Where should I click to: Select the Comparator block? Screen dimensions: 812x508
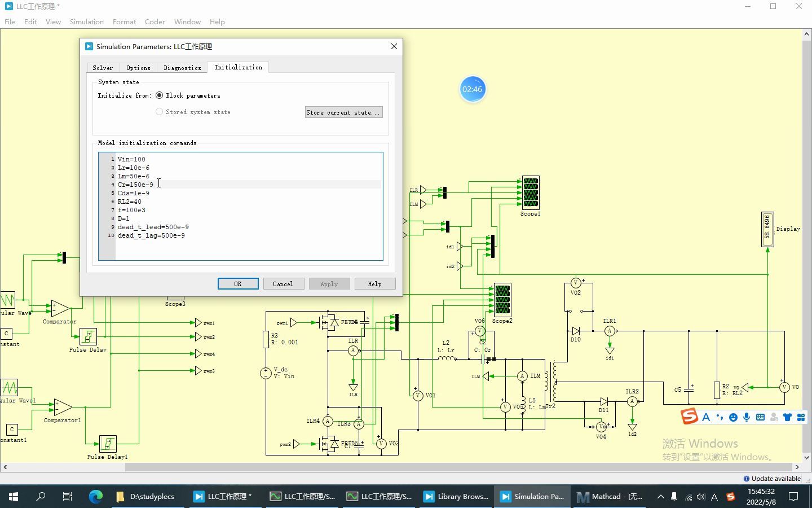pos(61,308)
